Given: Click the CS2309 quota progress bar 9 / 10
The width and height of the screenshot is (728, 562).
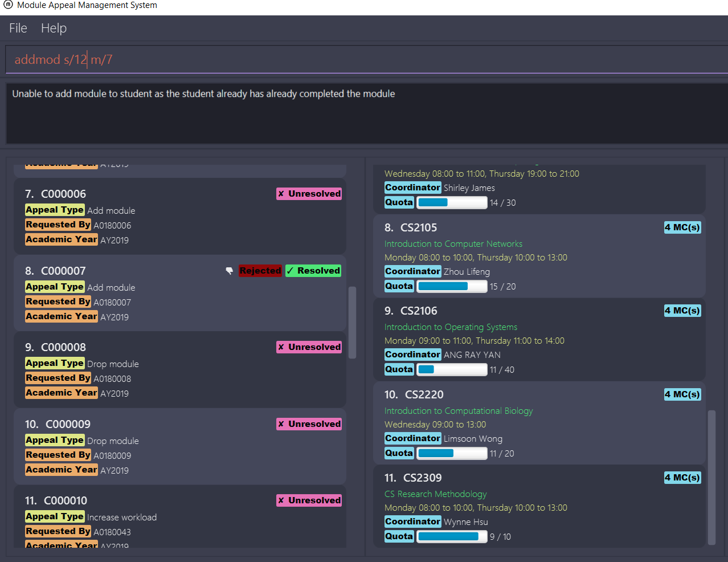Looking at the screenshot, I should pos(452,536).
